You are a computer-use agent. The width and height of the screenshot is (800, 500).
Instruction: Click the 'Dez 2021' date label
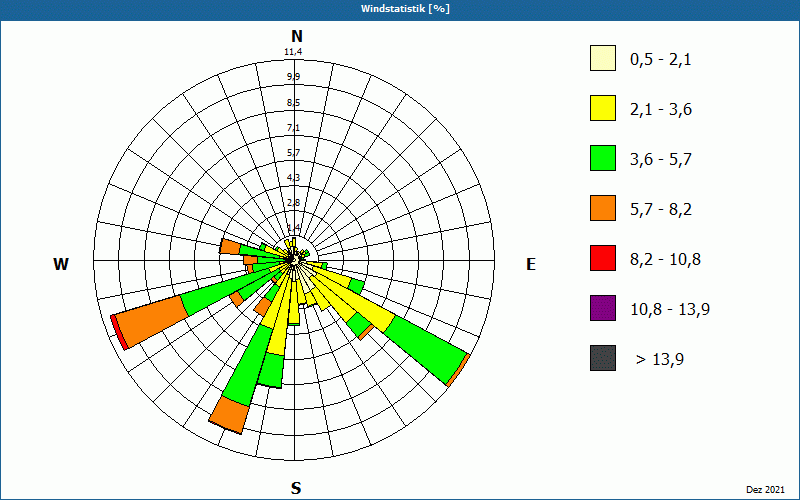[765, 490]
